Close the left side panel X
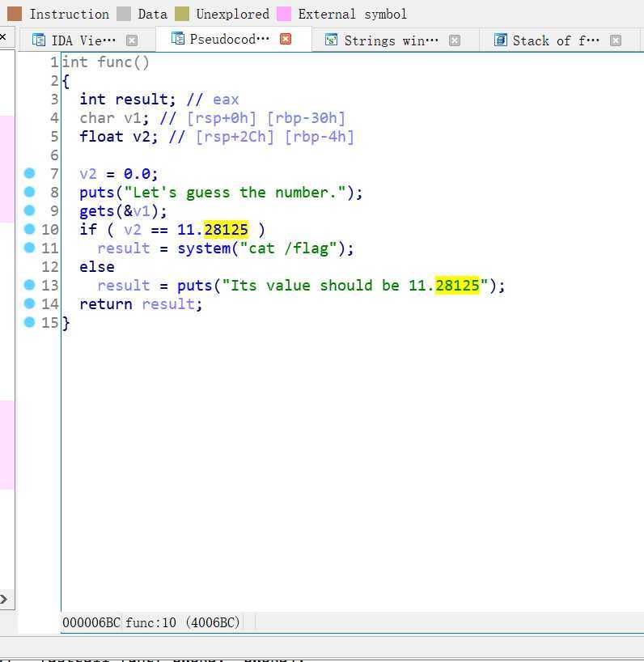Screen dimensions: 644x662 coord(2,36)
